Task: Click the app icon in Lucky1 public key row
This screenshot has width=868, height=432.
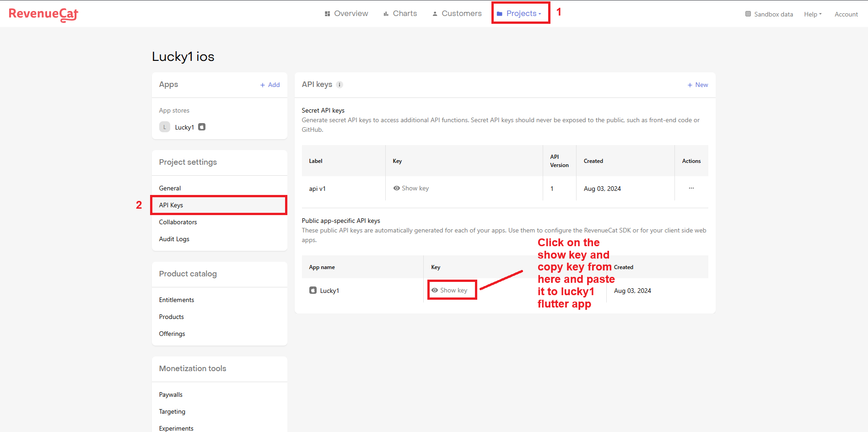Action: pos(313,290)
